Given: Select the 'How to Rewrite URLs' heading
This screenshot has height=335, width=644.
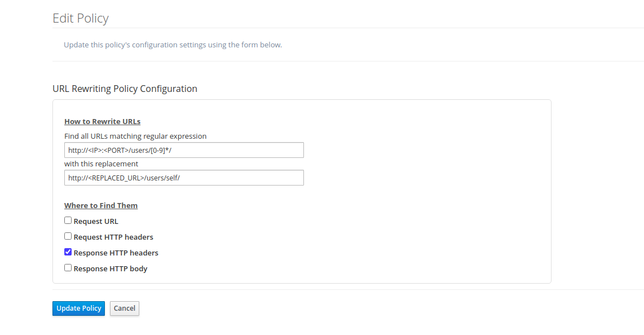Looking at the screenshot, I should [102, 121].
